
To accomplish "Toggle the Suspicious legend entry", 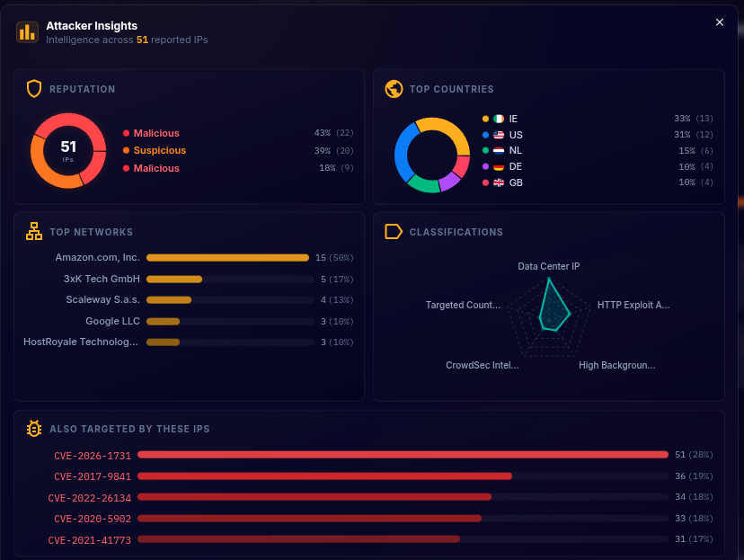I will [162, 150].
